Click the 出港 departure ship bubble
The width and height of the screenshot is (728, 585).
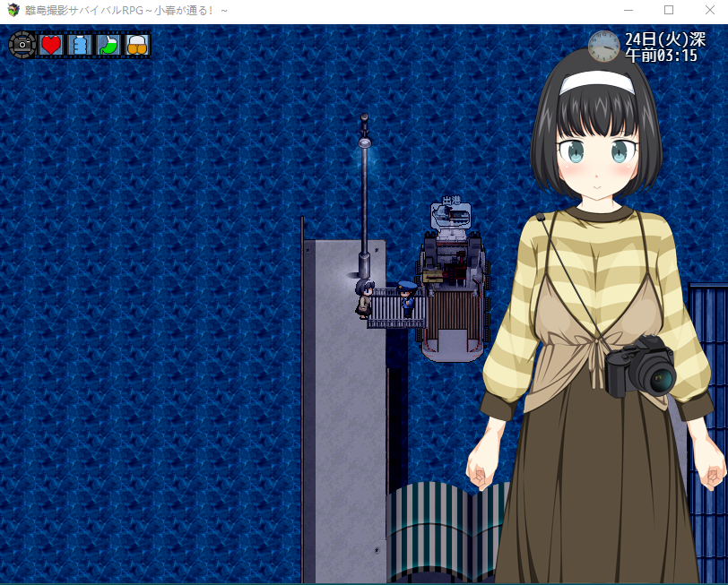click(x=451, y=213)
